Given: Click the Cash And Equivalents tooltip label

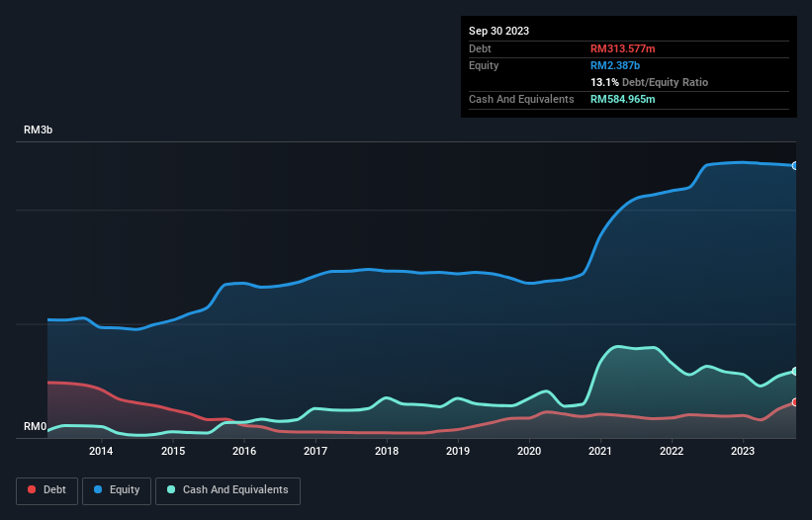Looking at the screenshot, I should click(521, 99).
